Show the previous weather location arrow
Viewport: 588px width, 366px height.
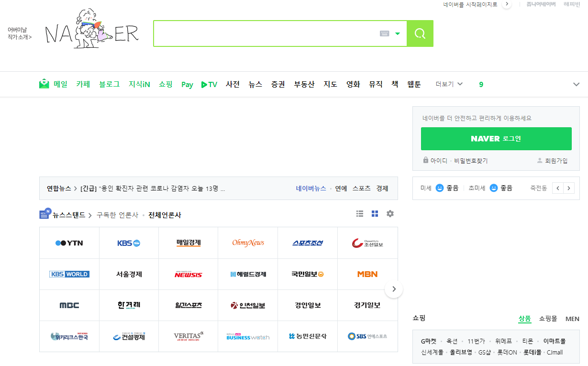coord(558,188)
